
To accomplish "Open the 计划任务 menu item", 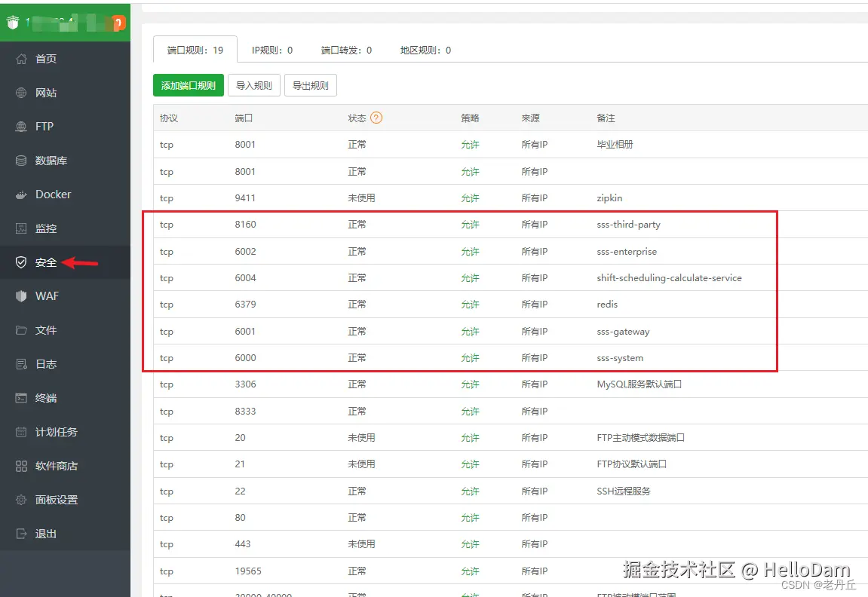I will (65, 432).
